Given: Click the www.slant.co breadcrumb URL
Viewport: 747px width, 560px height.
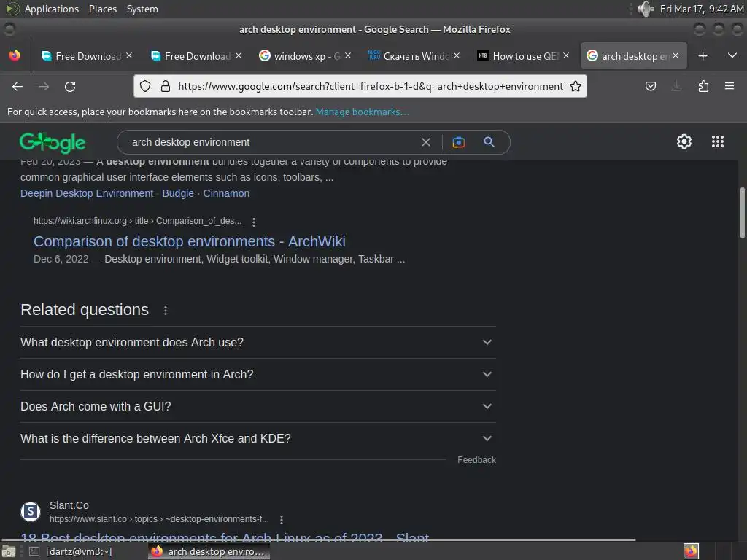Looking at the screenshot, I should (x=159, y=519).
